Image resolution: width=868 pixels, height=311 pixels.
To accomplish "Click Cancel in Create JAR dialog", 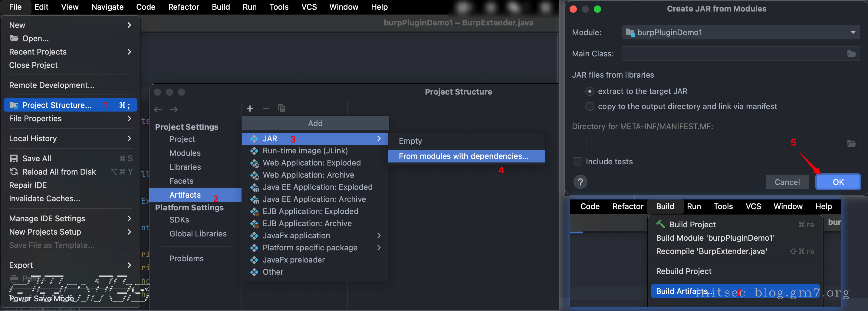I will point(787,182).
